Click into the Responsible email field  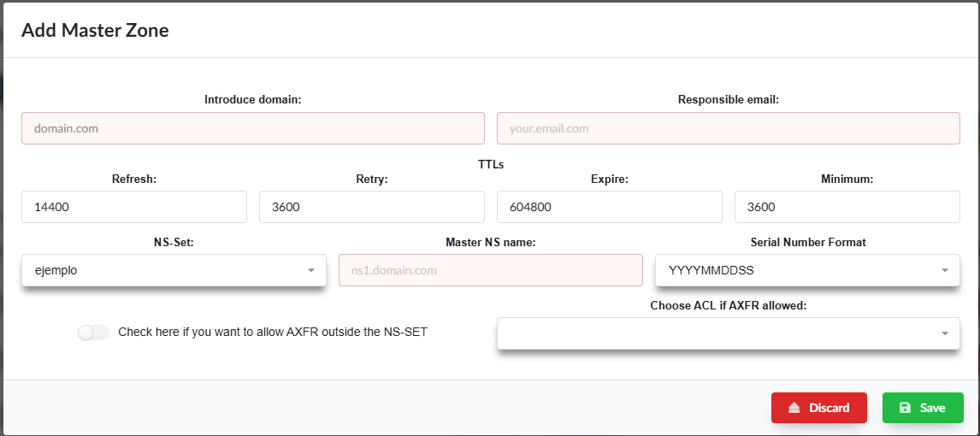[x=728, y=128]
